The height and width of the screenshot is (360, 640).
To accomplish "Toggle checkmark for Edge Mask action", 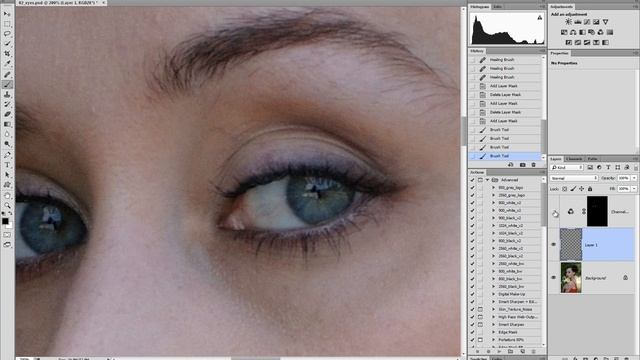I will 473,332.
